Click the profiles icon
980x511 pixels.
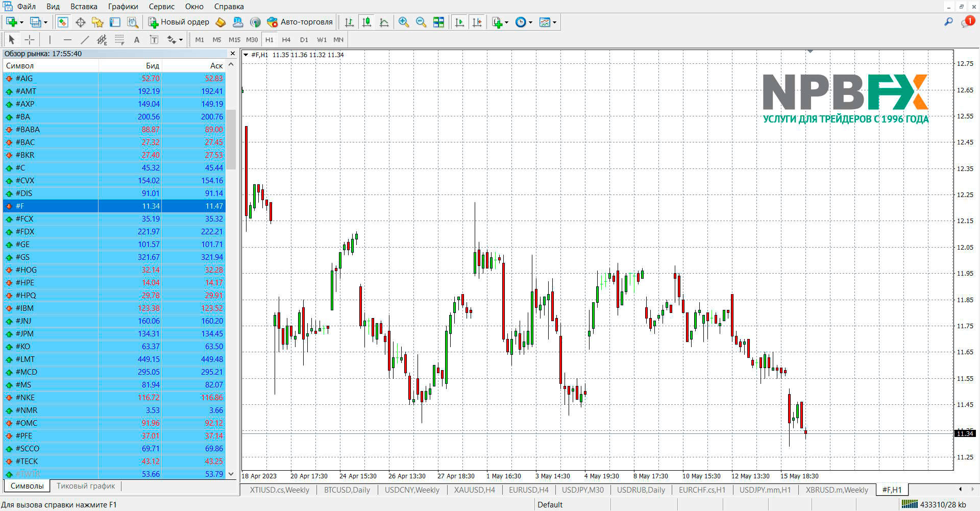[35, 22]
